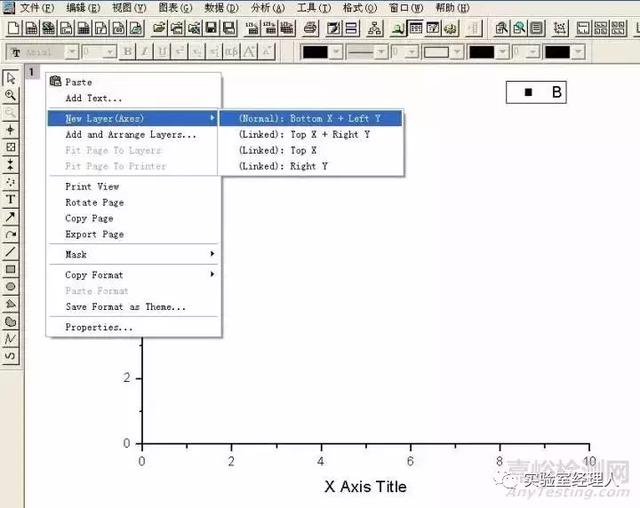Click the Print toolbar icon
The height and width of the screenshot is (508, 640).
(x=310, y=28)
